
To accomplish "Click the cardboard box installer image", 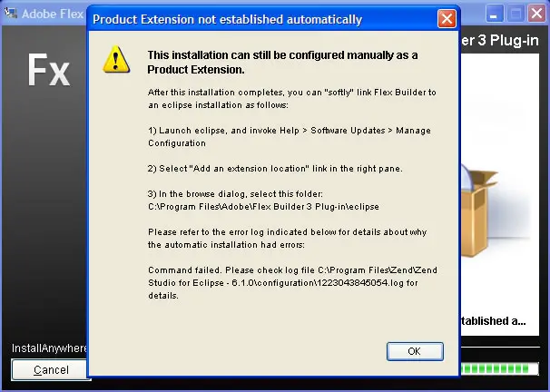I will [477, 211].
